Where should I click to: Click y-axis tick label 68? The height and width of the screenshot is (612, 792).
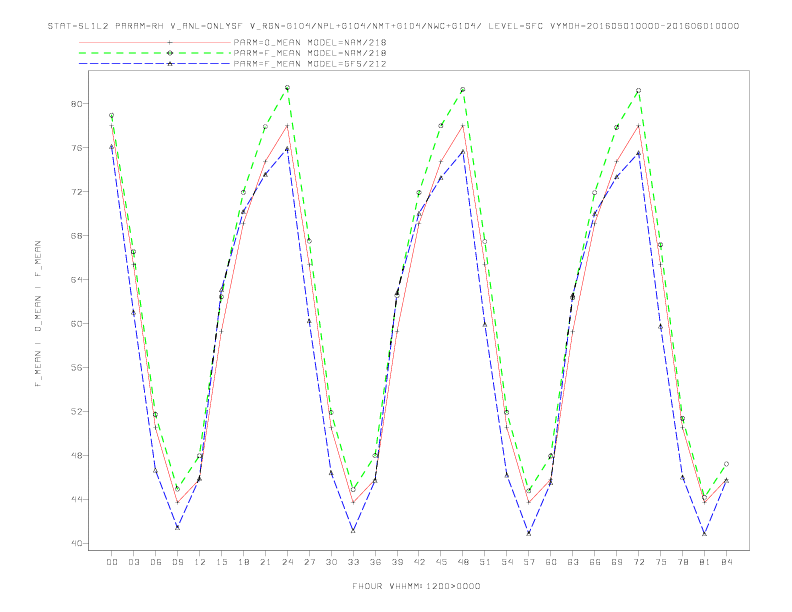click(77, 235)
